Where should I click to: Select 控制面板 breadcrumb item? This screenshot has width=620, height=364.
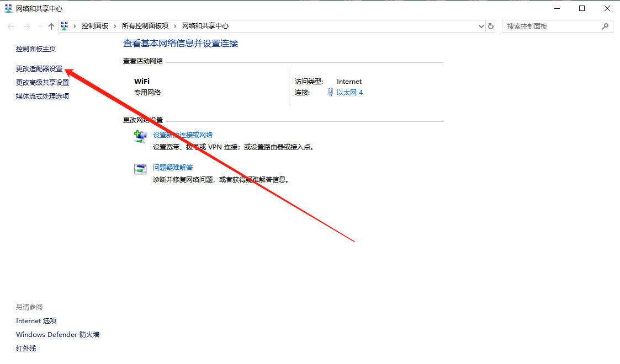tap(95, 26)
